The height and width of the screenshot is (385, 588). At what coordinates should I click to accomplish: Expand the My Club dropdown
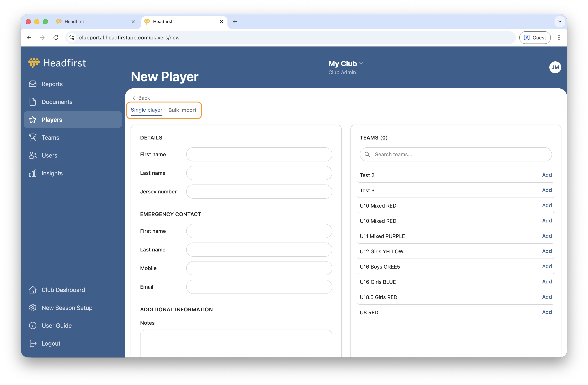(x=345, y=64)
